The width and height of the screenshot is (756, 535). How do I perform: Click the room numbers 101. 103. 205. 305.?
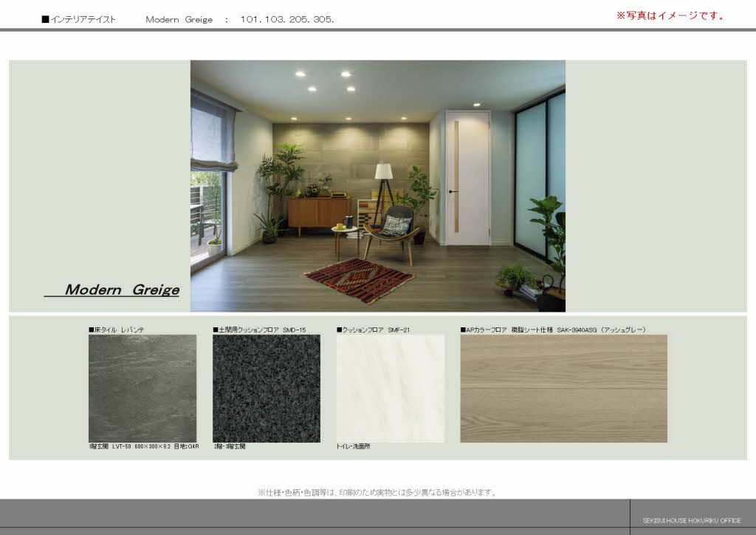point(287,19)
